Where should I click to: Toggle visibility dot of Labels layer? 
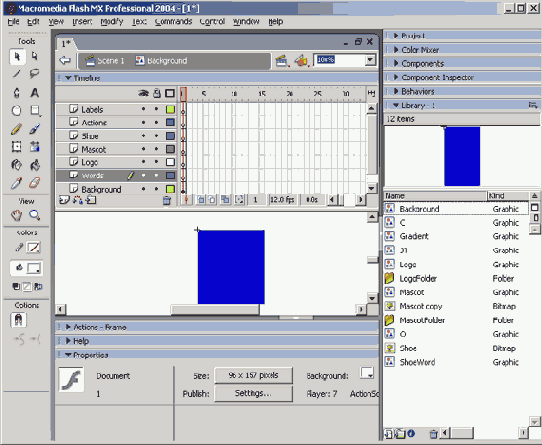click(x=143, y=109)
